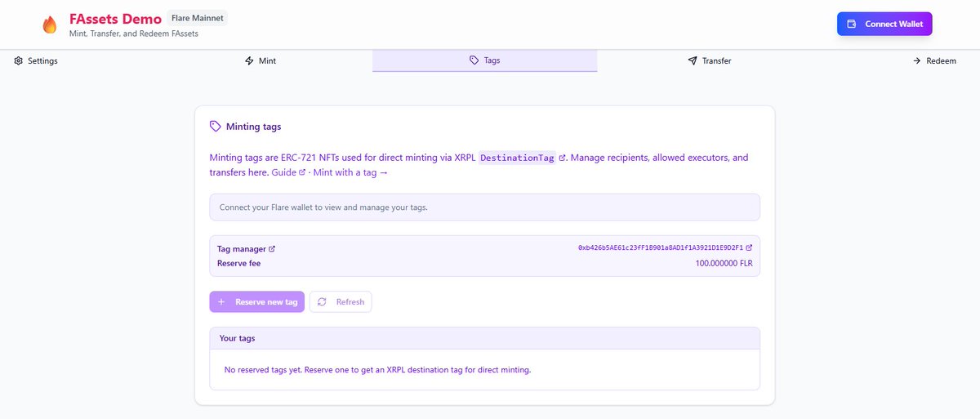Click the wallet icon in Connect Wallet
Viewport: 980px width, 419px height.
pos(852,24)
